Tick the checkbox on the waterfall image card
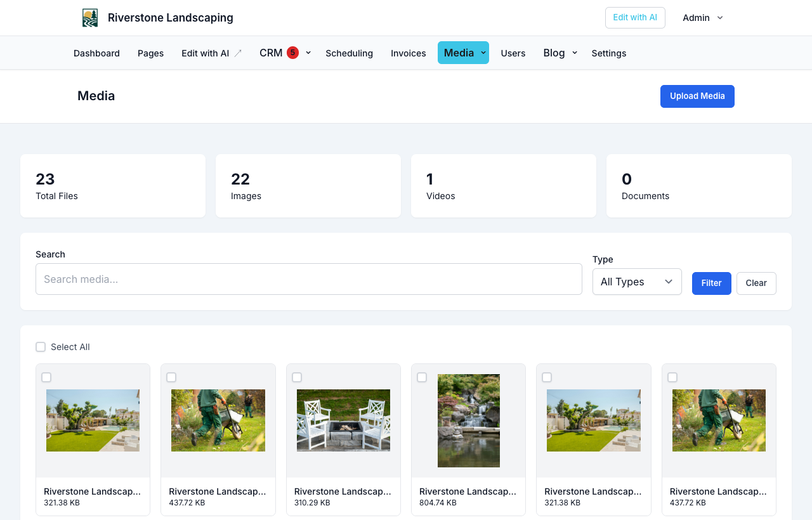Screen dimensions: 812x520 [x=422, y=377]
